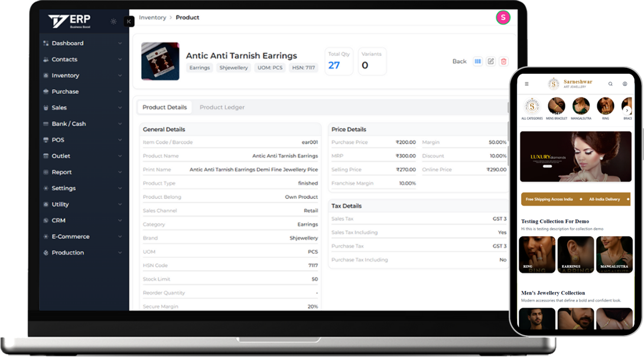
Task: Select the Product Details tab
Action: 164,107
